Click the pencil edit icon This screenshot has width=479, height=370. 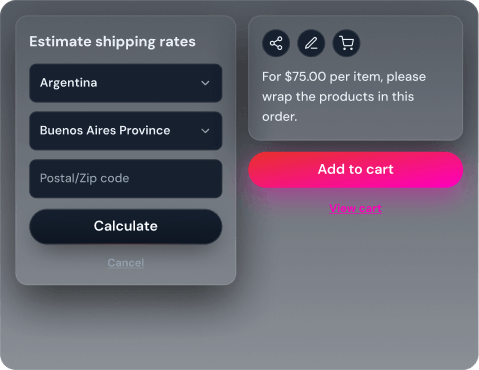[311, 43]
